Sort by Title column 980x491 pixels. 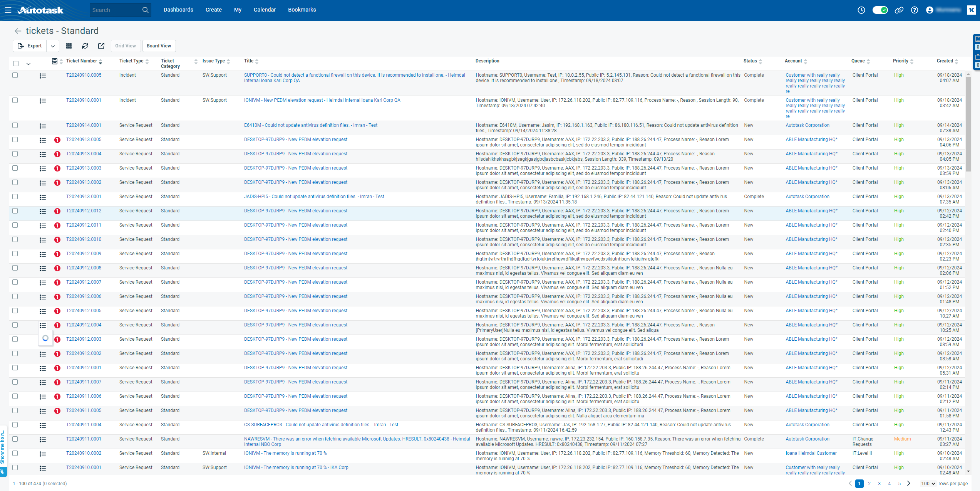click(x=251, y=61)
